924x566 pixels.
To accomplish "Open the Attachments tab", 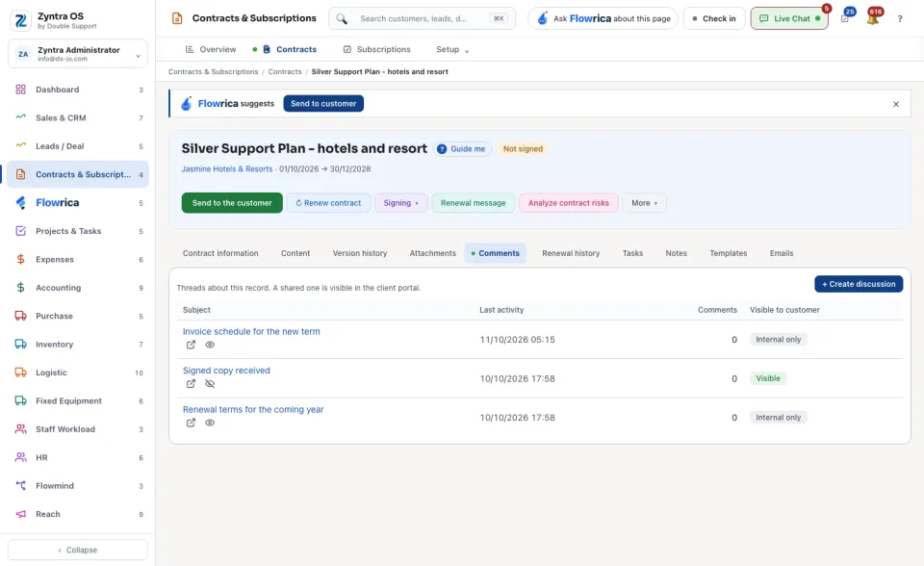I will [x=432, y=253].
